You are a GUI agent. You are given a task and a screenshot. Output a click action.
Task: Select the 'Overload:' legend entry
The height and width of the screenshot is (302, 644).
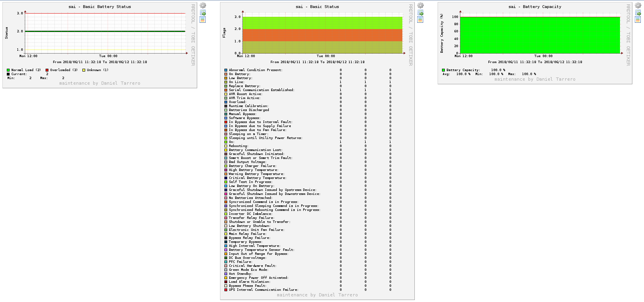(308, 102)
